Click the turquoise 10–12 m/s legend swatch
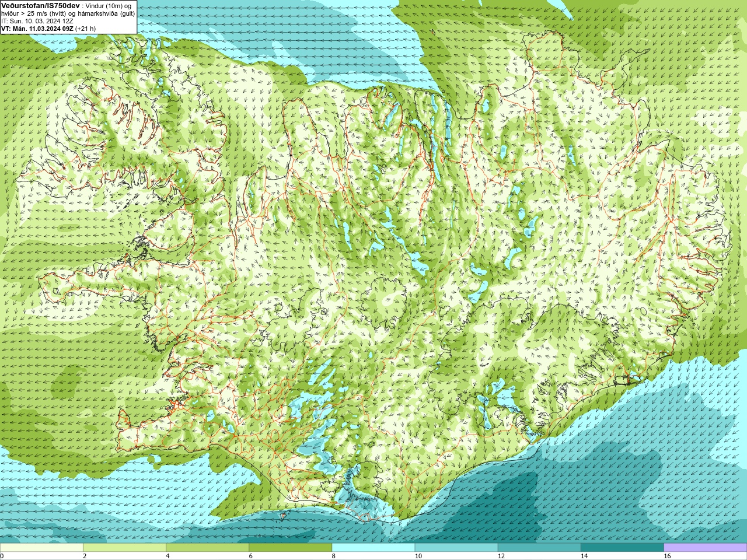The image size is (747, 560). coord(456,547)
